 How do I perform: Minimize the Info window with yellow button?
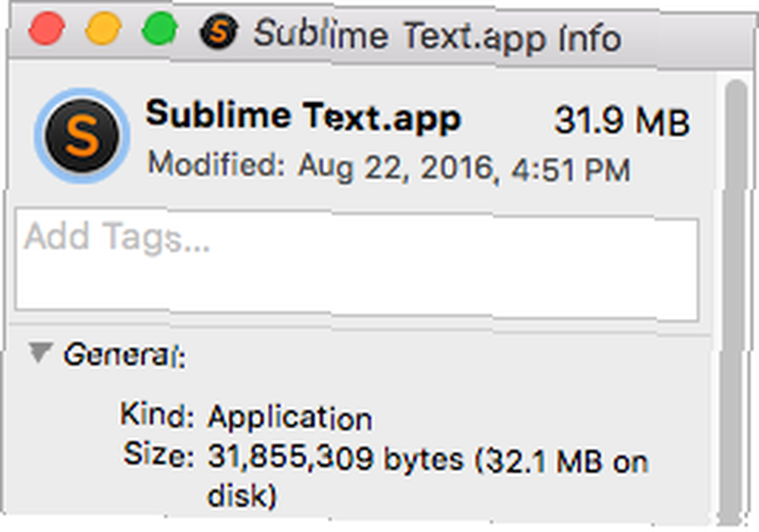(x=103, y=28)
